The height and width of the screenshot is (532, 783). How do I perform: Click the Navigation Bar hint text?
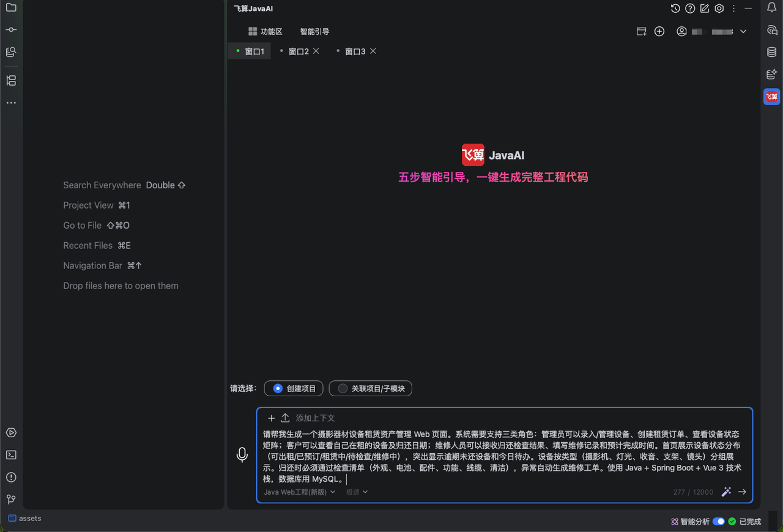point(92,266)
